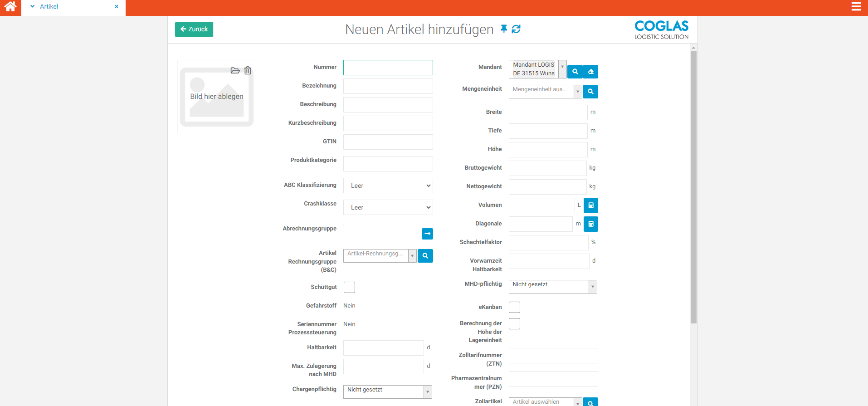The width and height of the screenshot is (868, 406).
Task: Click the home icon in top bar
Action: click(x=10, y=7)
